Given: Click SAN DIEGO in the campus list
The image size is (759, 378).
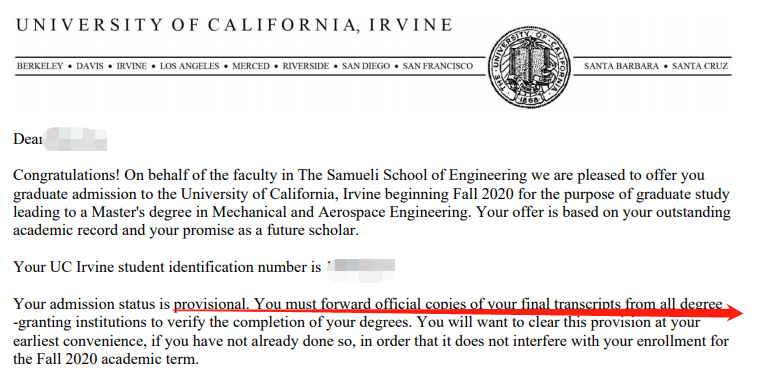Looking at the screenshot, I should click(x=366, y=66).
